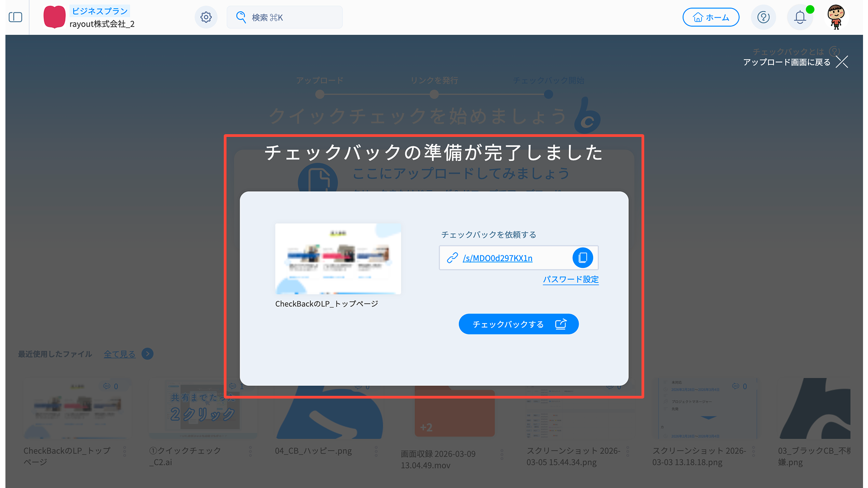
Task: Click the チェックバックする button
Action: click(519, 324)
